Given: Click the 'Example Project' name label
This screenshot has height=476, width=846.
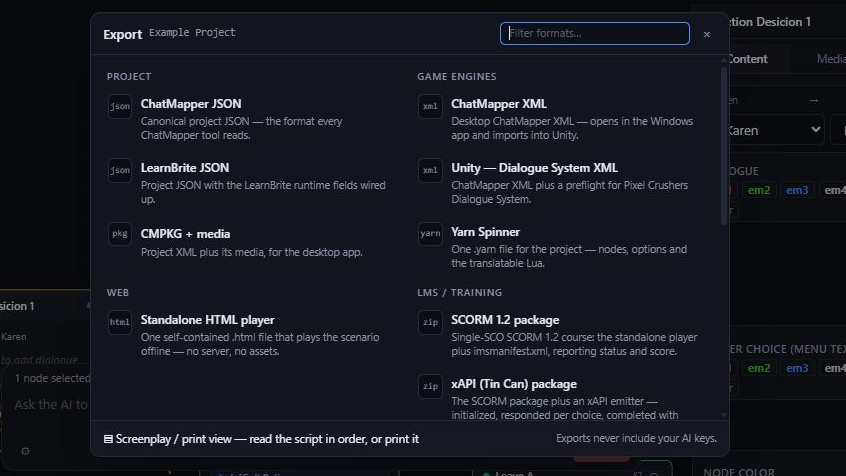Looking at the screenshot, I should (192, 32).
